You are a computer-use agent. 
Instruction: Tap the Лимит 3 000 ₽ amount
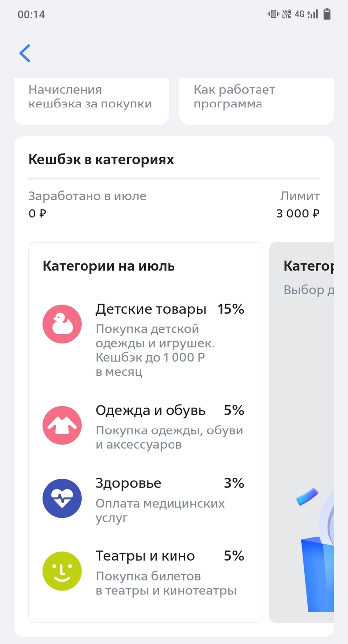pos(298,214)
